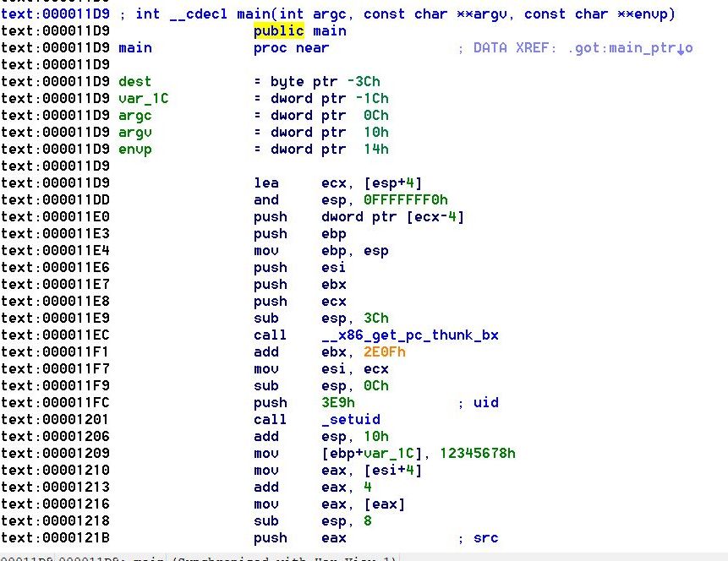The image size is (728, 561).
Task: Click the argv variable definition
Action: (135, 132)
